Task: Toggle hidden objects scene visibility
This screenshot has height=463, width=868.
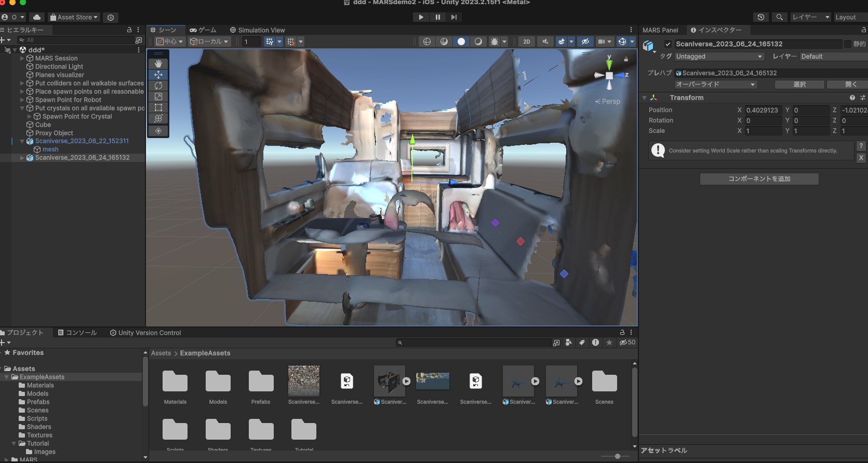Action: pyautogui.click(x=585, y=42)
